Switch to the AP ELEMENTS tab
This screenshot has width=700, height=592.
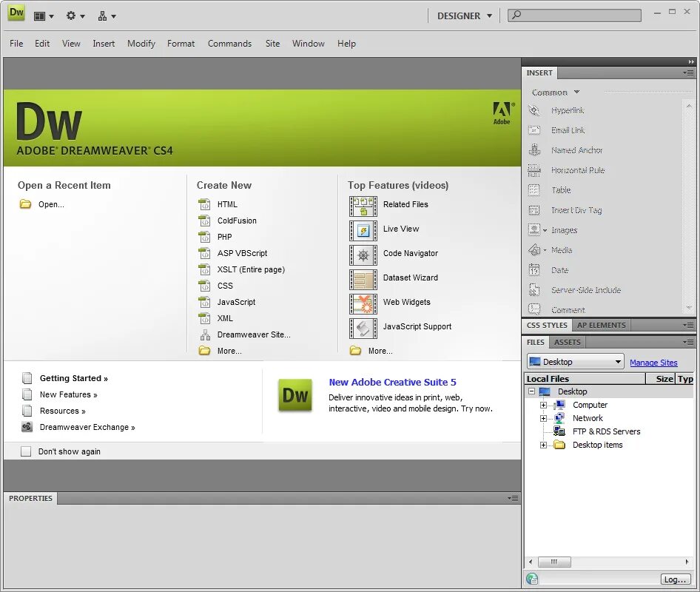click(x=601, y=325)
